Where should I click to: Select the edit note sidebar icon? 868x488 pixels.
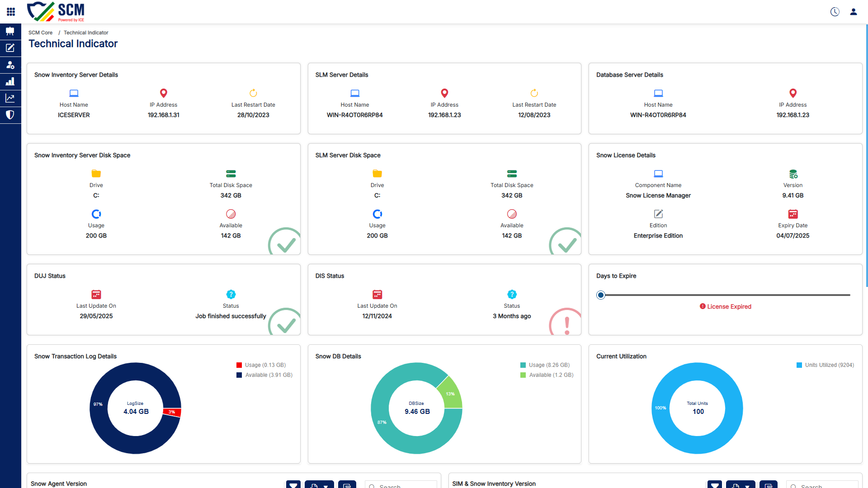pos(10,48)
